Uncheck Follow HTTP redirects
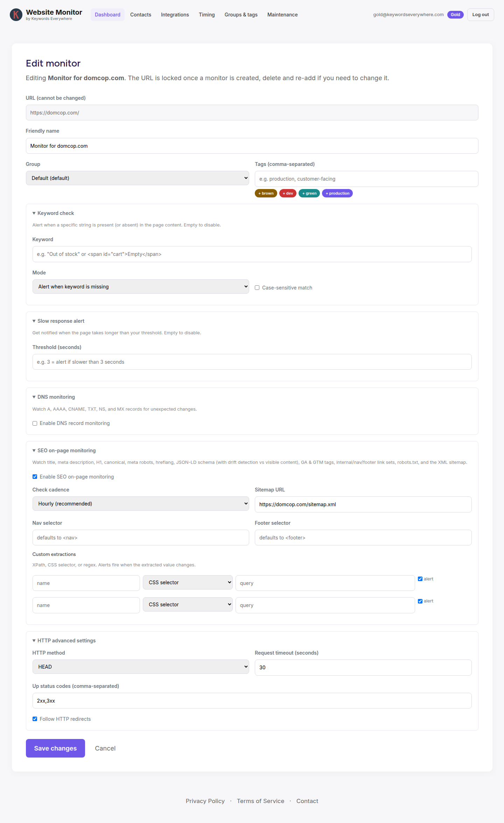 35,719
